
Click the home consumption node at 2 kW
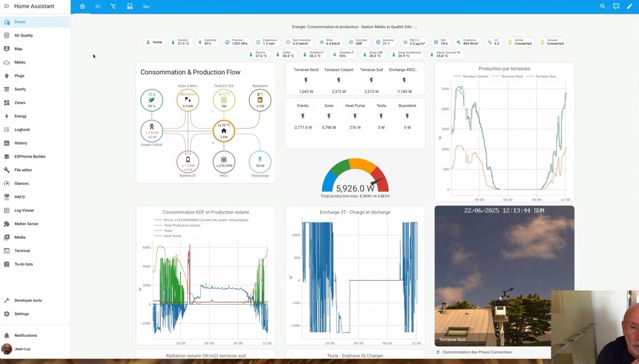pyautogui.click(x=224, y=131)
